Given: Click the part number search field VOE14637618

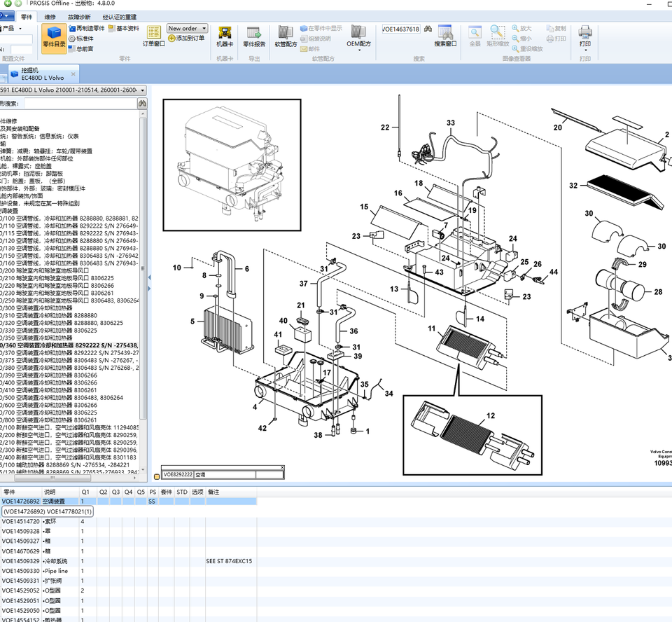Looking at the screenshot, I should tap(400, 29).
